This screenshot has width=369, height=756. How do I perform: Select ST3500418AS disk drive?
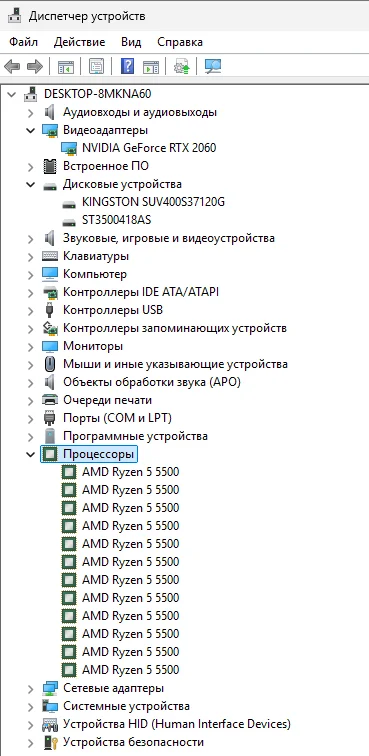click(116, 220)
